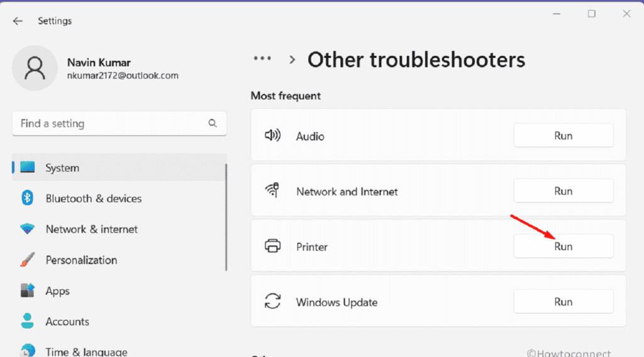The height and width of the screenshot is (357, 644).
Task: Click the Windows Update row label
Action: coord(337,302)
